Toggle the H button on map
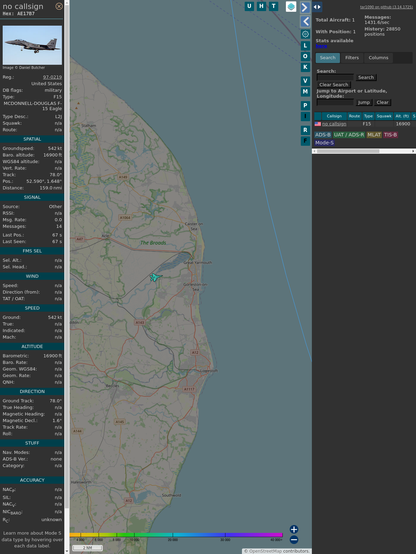Viewport: 416px width, 554px height. 261,6
